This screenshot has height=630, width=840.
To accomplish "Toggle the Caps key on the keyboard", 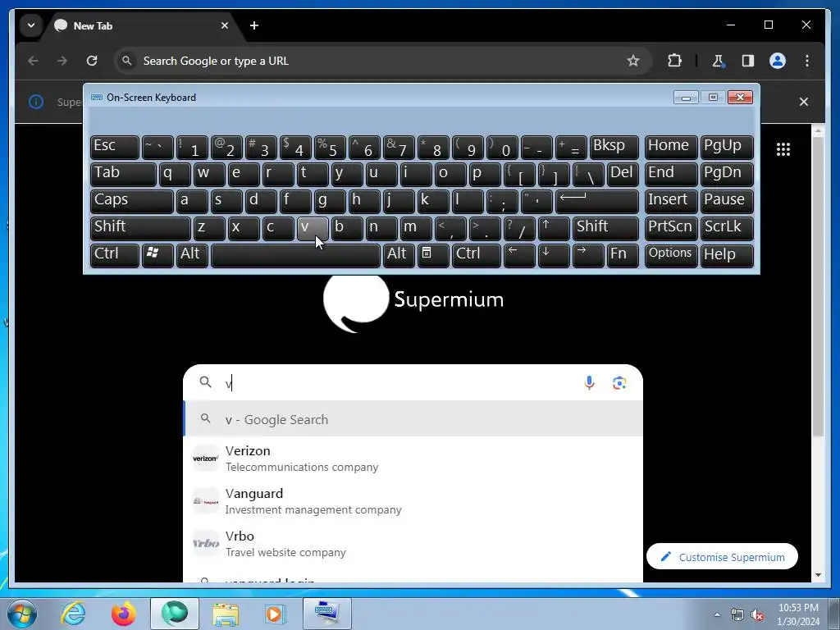I will click(132, 202).
